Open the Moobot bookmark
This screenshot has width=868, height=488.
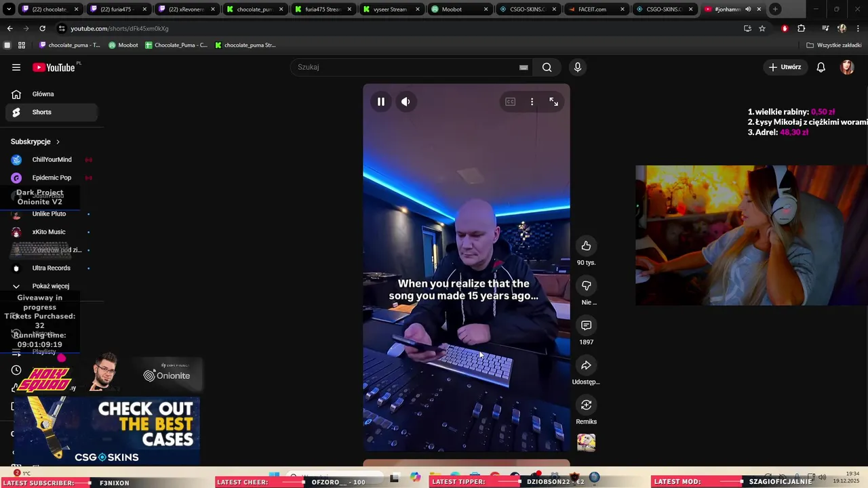click(x=123, y=45)
